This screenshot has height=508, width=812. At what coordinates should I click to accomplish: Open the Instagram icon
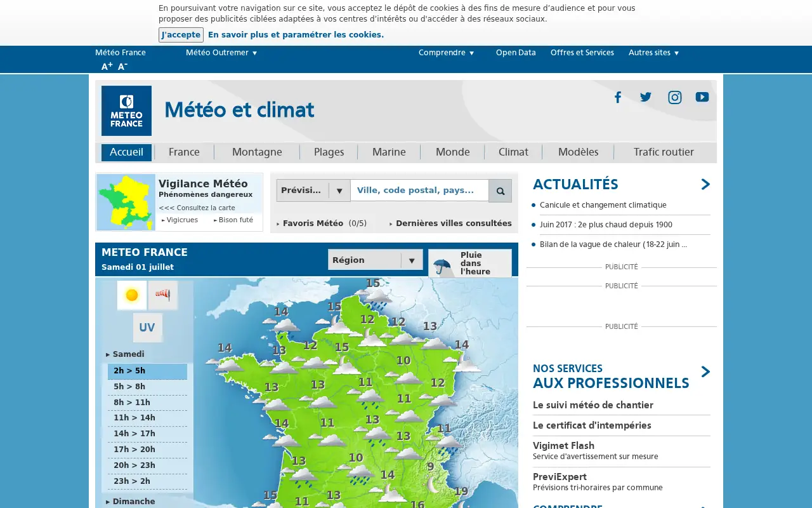click(675, 97)
